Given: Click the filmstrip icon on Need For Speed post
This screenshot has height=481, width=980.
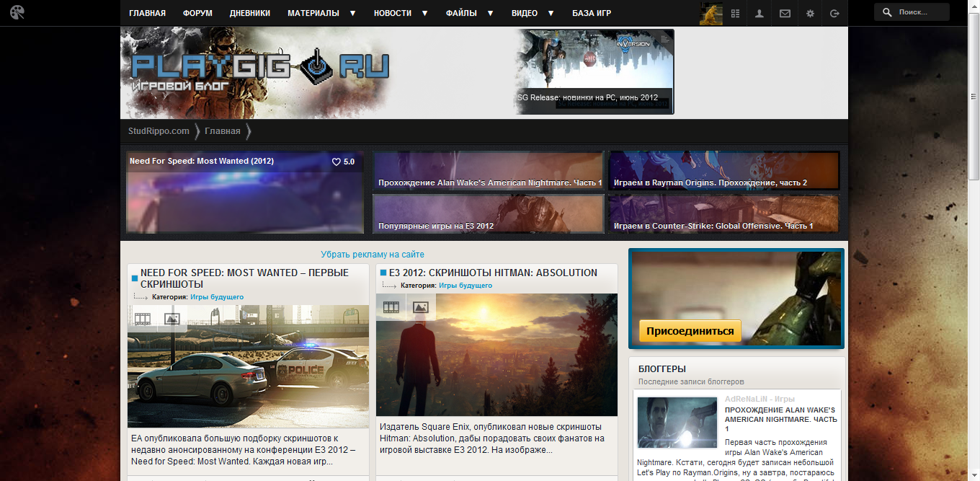Looking at the screenshot, I should tap(143, 318).
